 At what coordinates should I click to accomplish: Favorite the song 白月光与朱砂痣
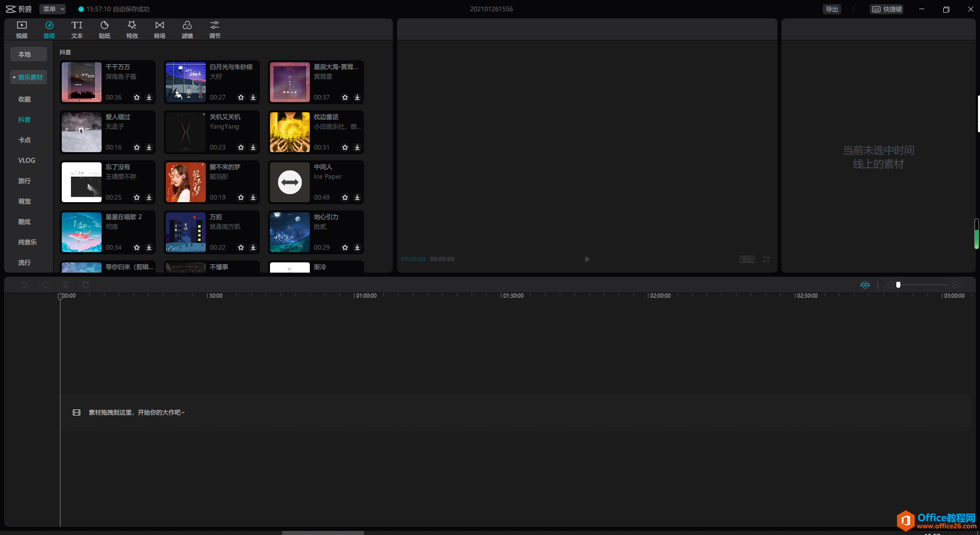[x=241, y=98]
